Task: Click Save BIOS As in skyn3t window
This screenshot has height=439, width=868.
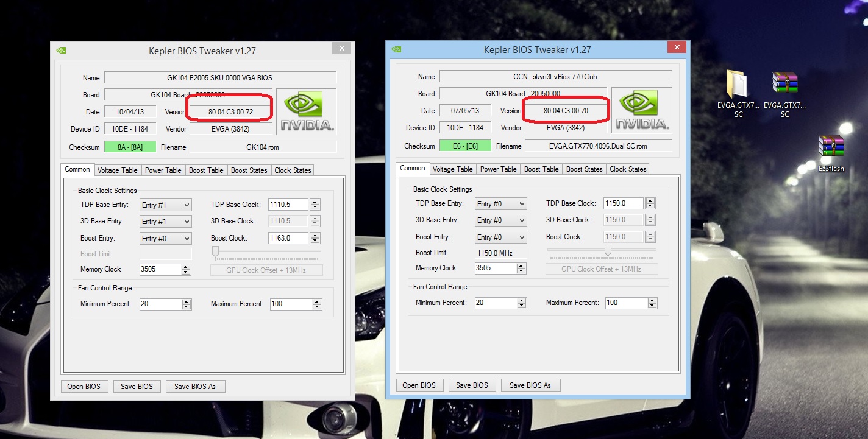Action: 530,385
